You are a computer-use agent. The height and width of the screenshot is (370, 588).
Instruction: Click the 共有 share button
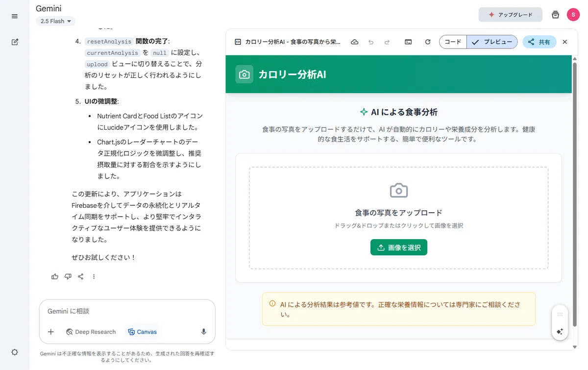click(539, 42)
